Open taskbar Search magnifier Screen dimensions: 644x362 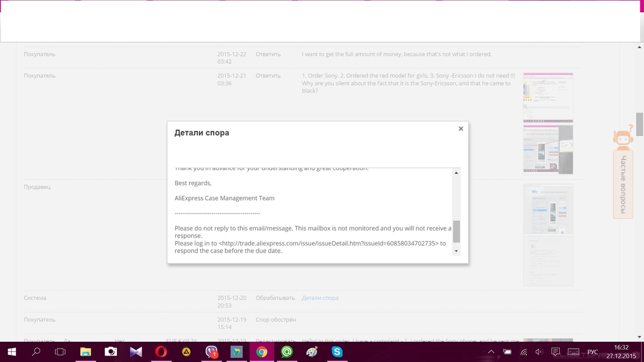point(36,352)
